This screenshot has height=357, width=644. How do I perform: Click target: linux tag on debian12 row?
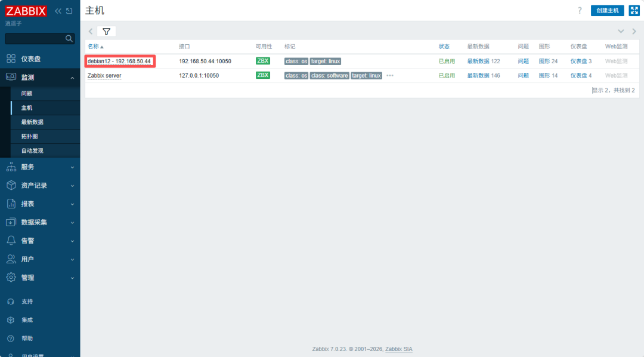coord(326,61)
